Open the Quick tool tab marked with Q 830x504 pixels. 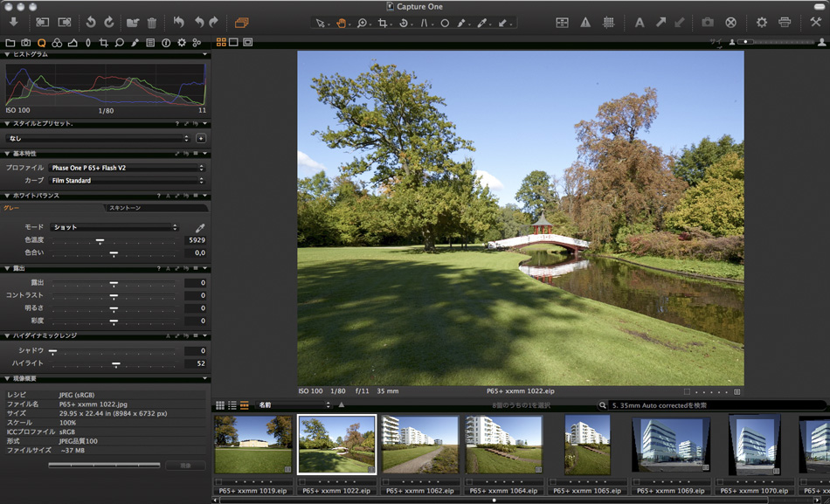pos(41,41)
